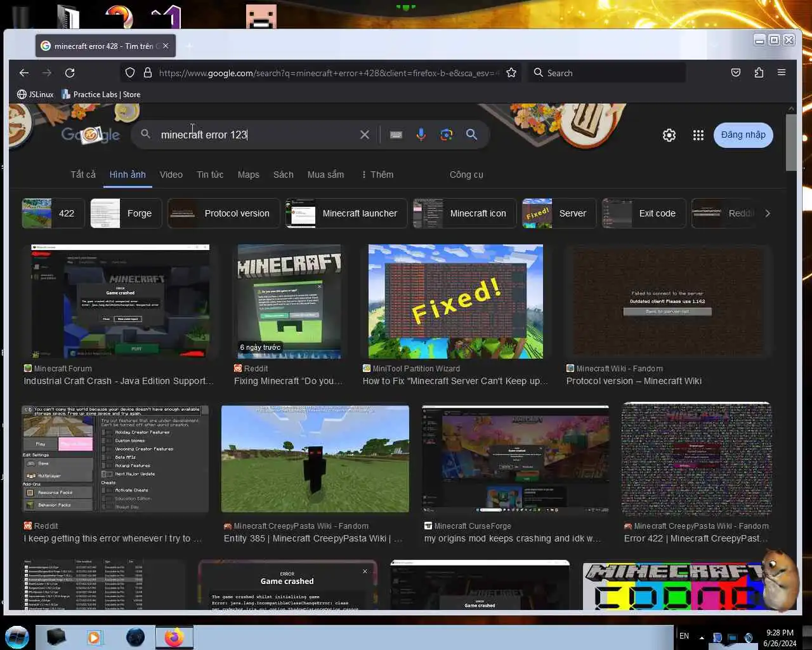Open the tracking protection shield icon
The height and width of the screenshot is (650, 812).
pyautogui.click(x=130, y=73)
